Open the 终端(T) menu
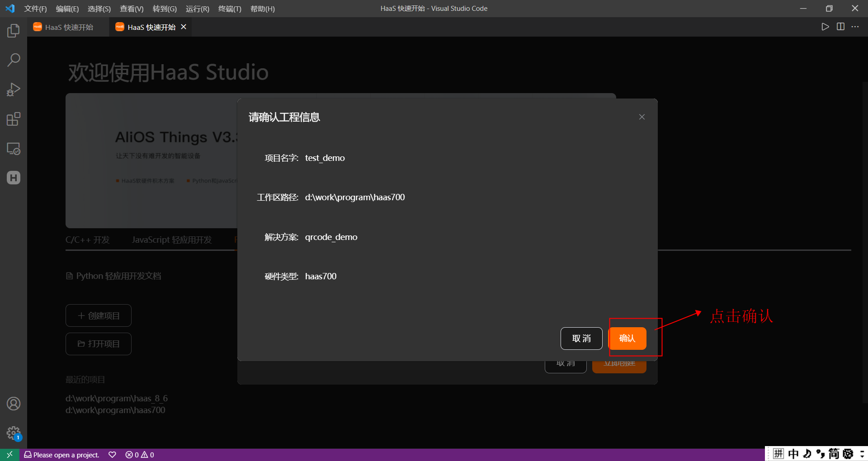This screenshot has height=461, width=868. coord(230,9)
